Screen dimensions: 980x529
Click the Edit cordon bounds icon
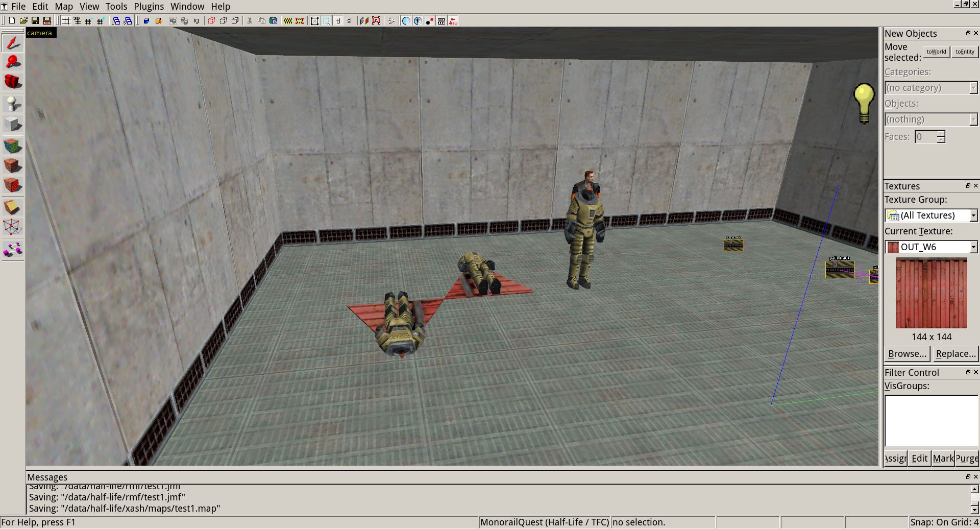coord(300,20)
